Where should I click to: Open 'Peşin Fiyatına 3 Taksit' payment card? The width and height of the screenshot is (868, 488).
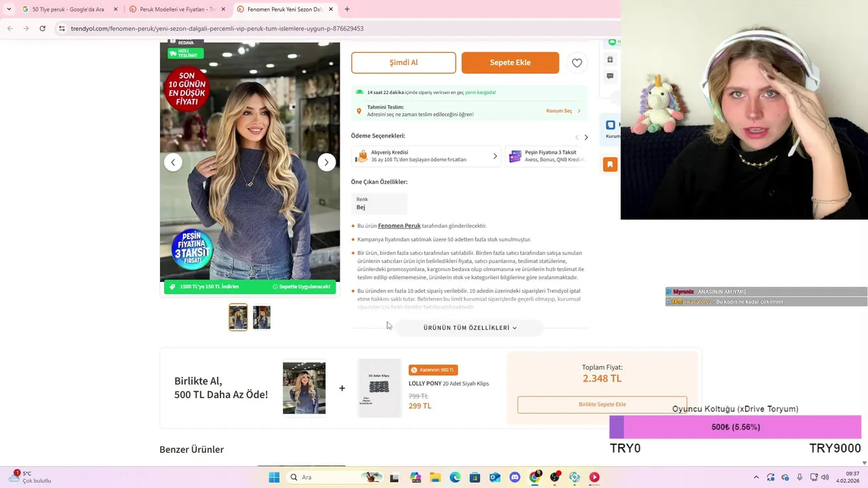tap(547, 156)
